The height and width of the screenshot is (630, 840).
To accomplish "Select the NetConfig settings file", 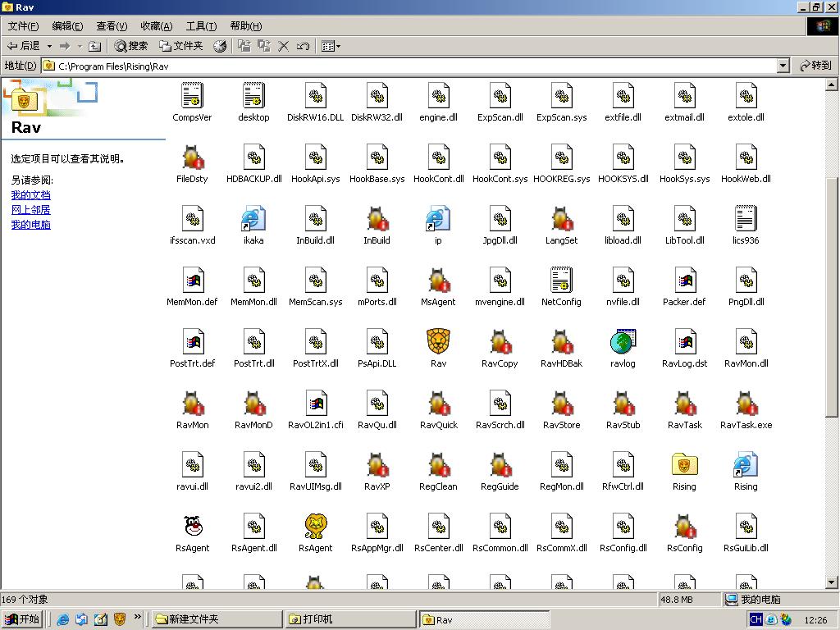I will [x=561, y=281].
